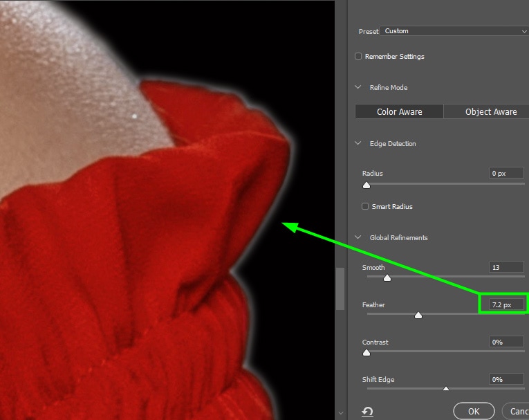529x420 pixels.
Task: Click the Smooth value field
Action: coord(506,267)
